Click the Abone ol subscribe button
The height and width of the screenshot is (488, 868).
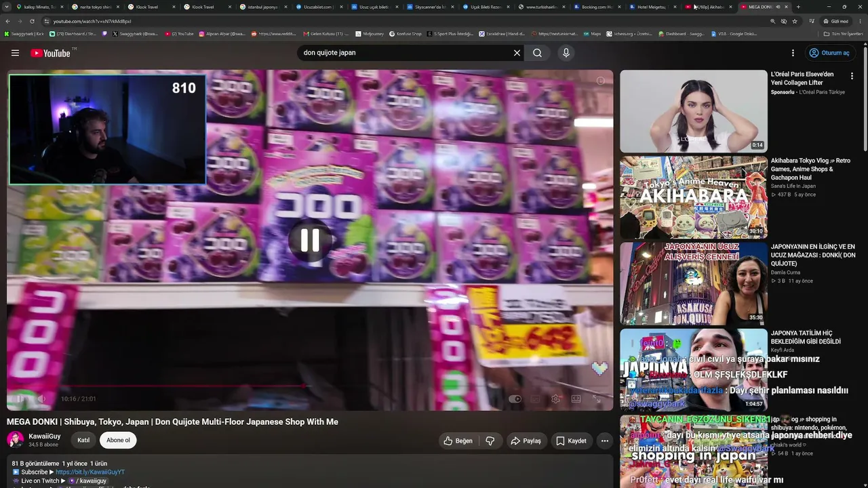(118, 440)
